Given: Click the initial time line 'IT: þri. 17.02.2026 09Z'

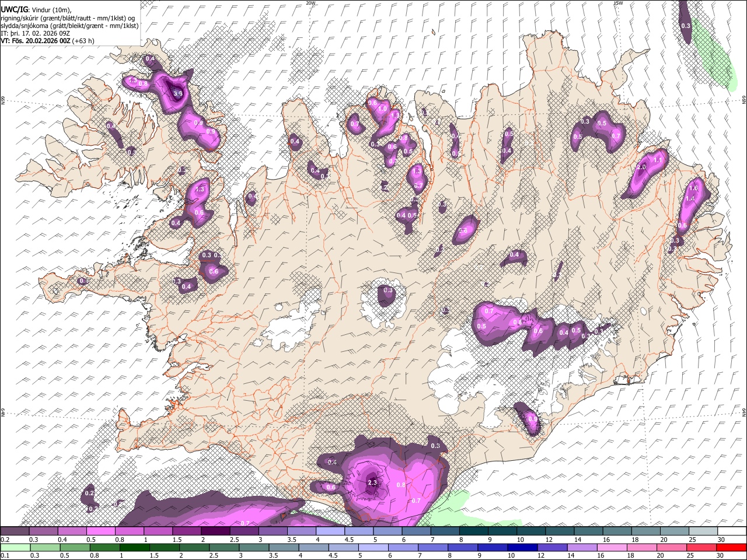Looking at the screenshot, I should pyautogui.click(x=34, y=33).
